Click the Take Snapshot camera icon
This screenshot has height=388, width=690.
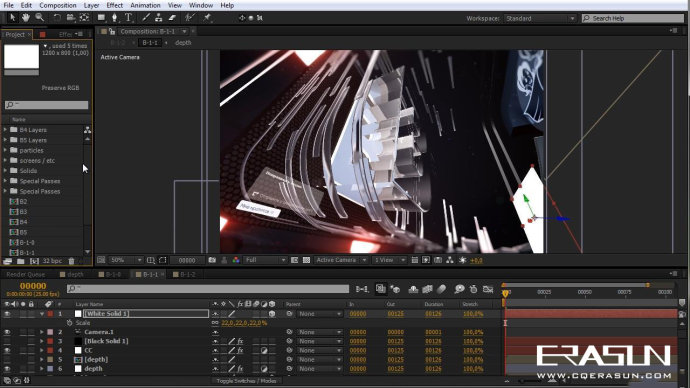point(212,260)
